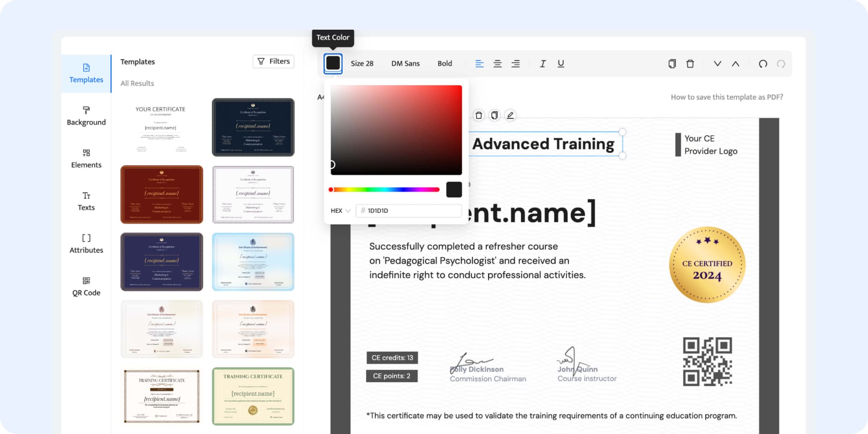Viewport: 868px width, 434px height.
Task: Toggle the Bold font weight option
Action: click(444, 64)
